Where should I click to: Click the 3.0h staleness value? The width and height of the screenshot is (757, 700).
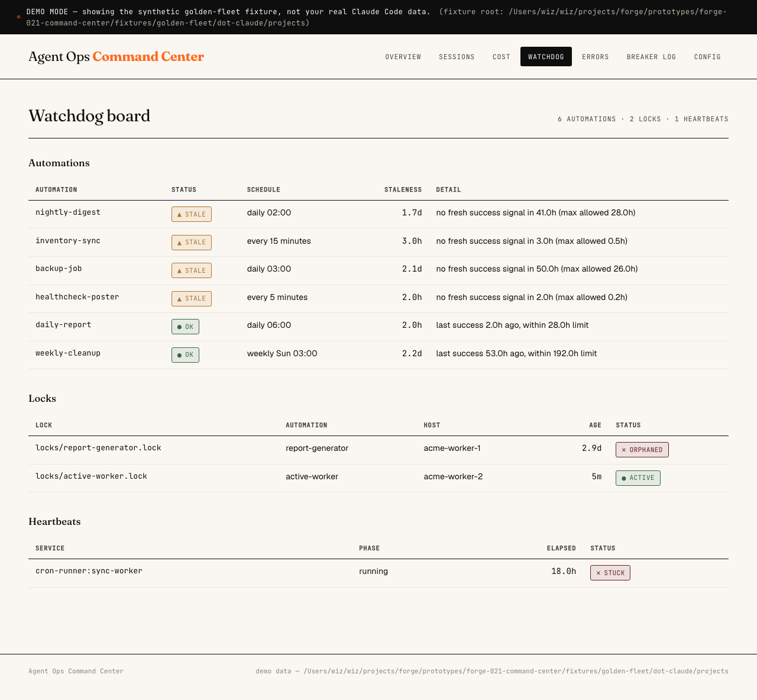[x=412, y=241]
